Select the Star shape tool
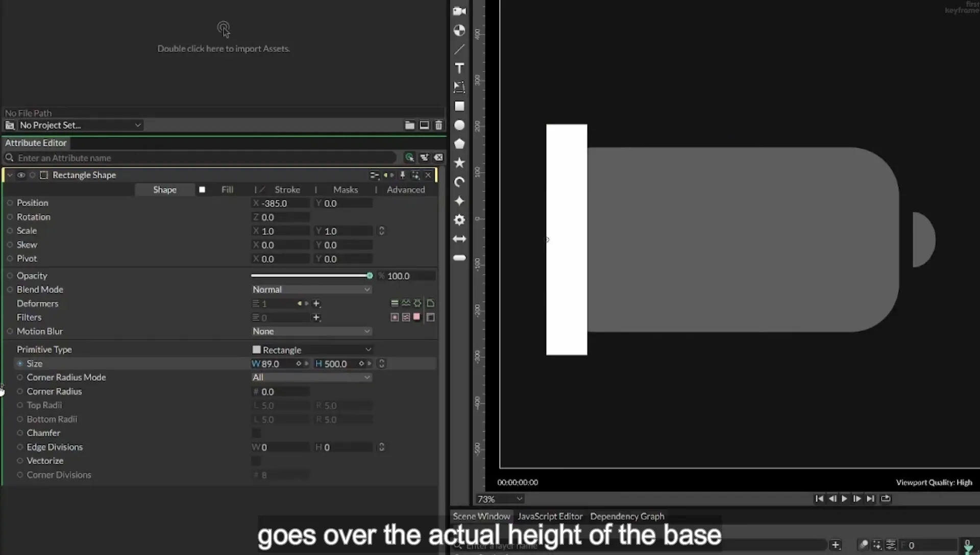This screenshot has height=555, width=980. [x=459, y=163]
